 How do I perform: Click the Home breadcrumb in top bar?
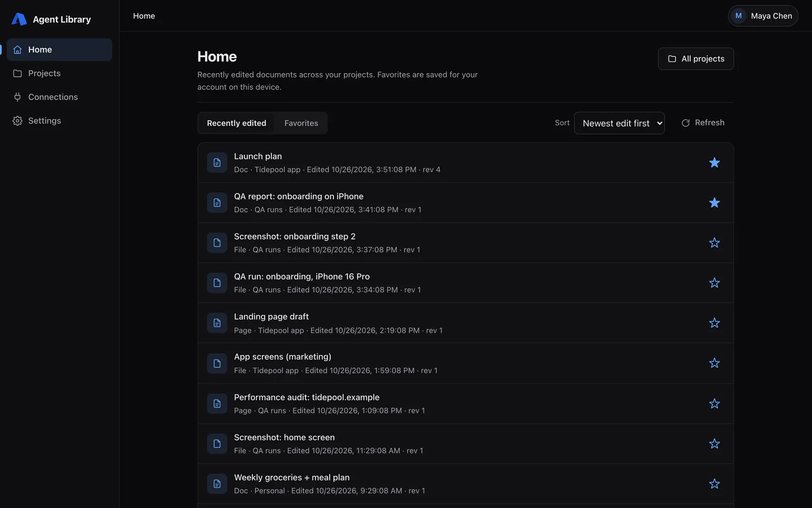pos(144,16)
